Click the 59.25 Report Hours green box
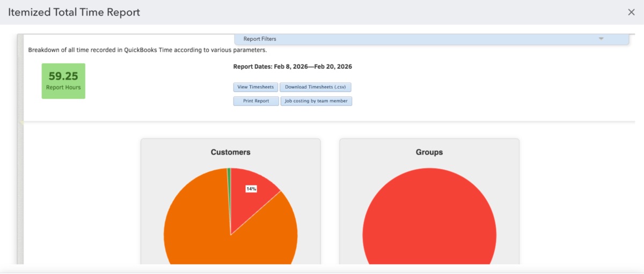The height and width of the screenshot is (274, 644). point(63,81)
